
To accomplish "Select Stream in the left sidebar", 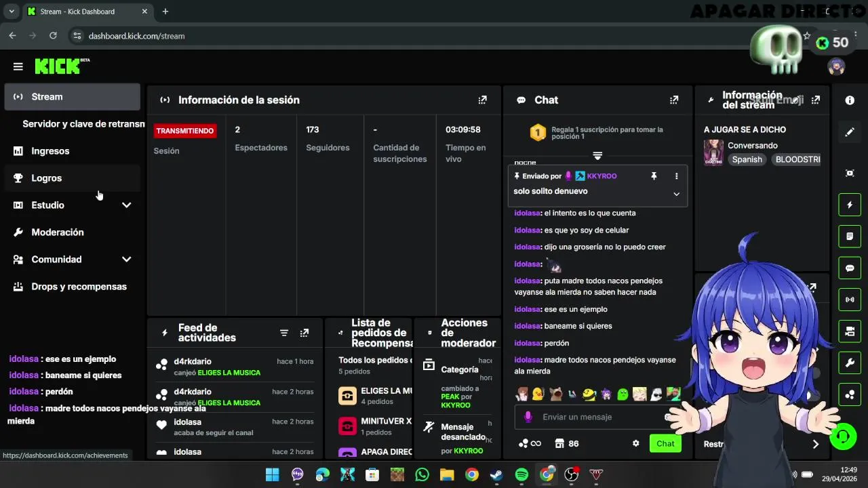I will (x=72, y=97).
